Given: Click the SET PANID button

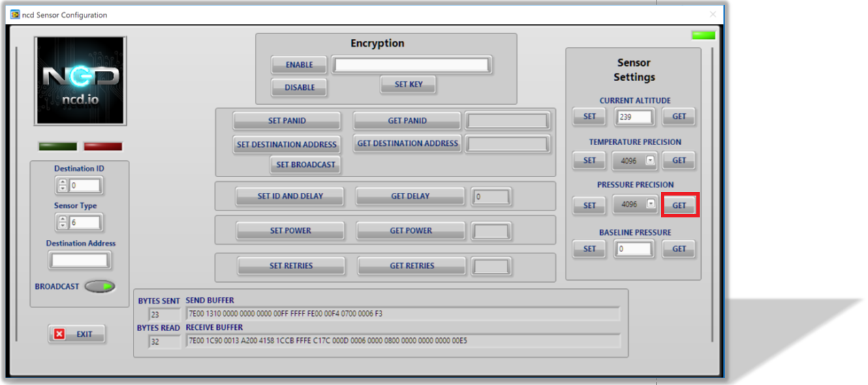Looking at the screenshot, I should pos(287,121).
